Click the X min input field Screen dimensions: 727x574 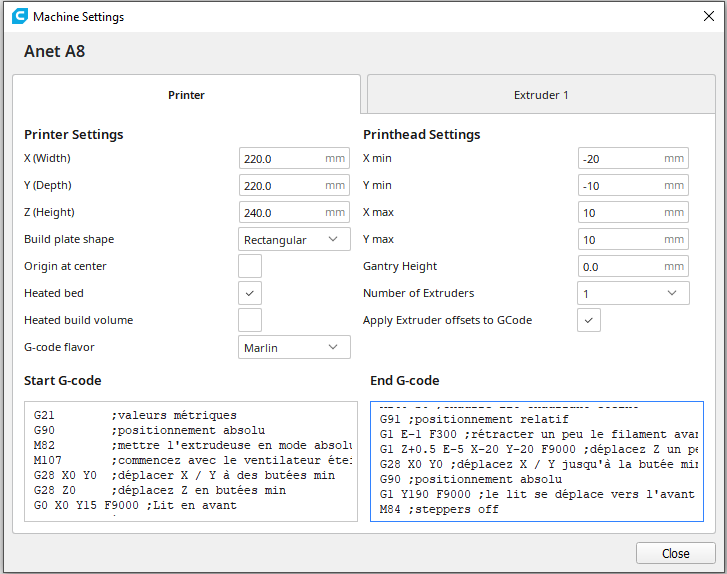click(x=633, y=159)
